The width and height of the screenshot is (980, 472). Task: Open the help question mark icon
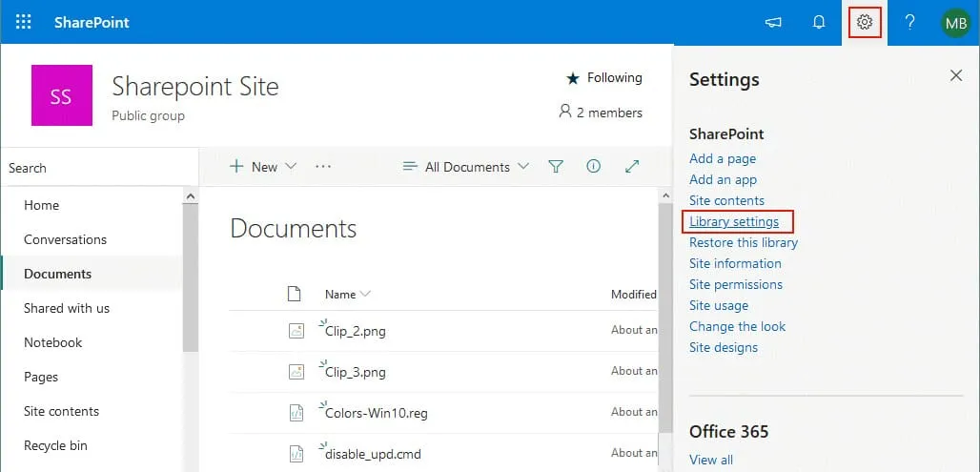click(x=910, y=22)
